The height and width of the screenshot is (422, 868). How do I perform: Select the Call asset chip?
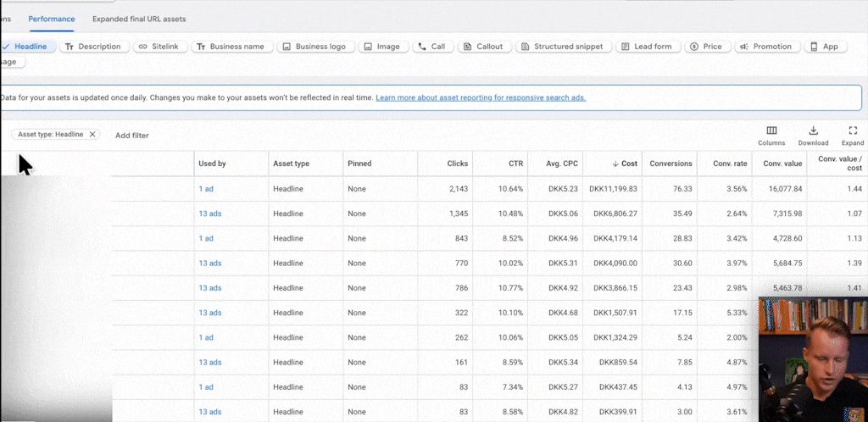click(431, 47)
